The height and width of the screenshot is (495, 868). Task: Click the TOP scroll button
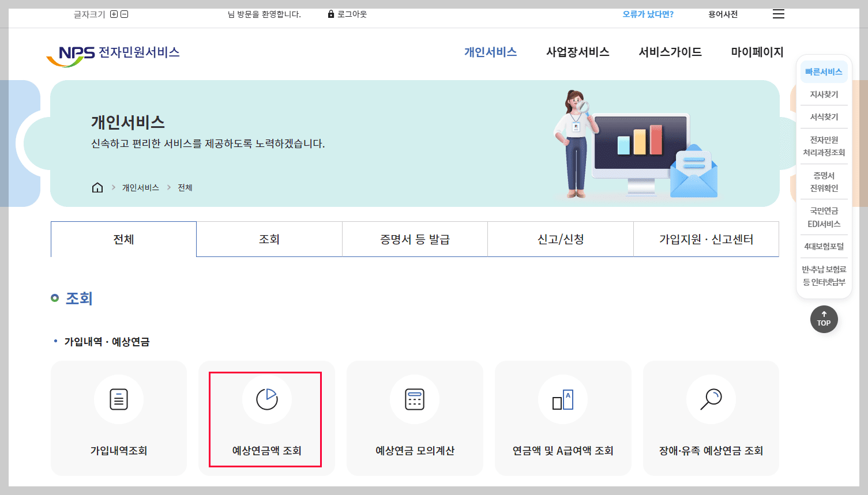pos(824,319)
